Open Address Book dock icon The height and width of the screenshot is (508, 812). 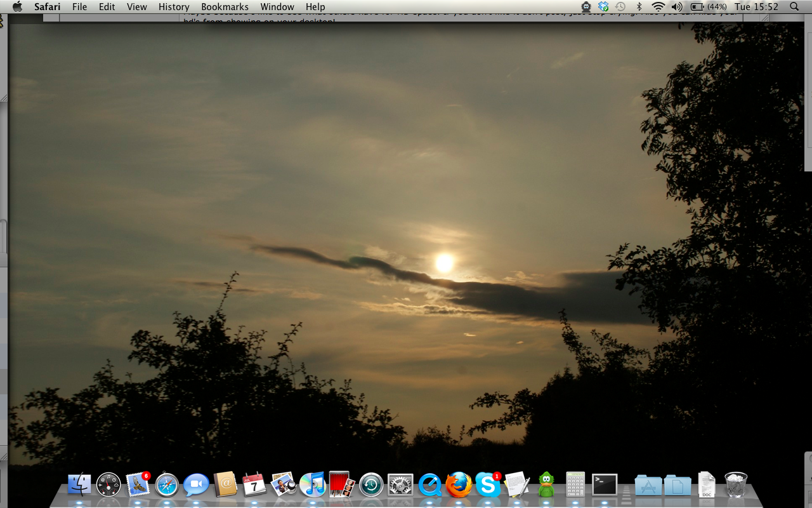225,485
